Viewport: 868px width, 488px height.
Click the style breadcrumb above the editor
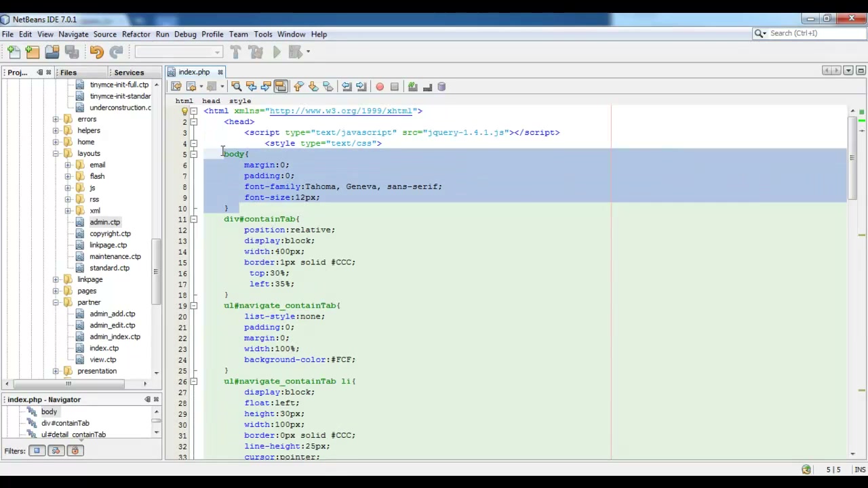point(240,101)
